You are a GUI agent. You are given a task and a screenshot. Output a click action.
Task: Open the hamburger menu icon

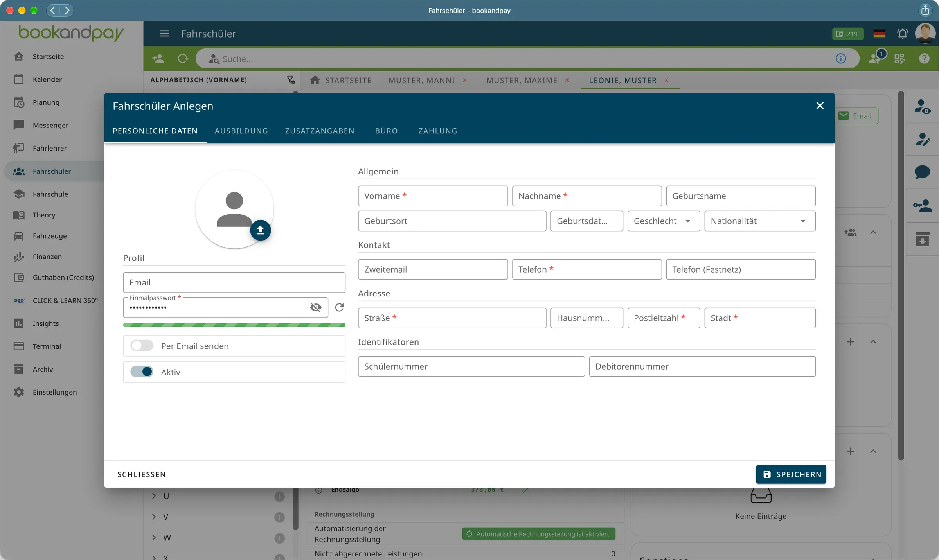[x=164, y=34]
